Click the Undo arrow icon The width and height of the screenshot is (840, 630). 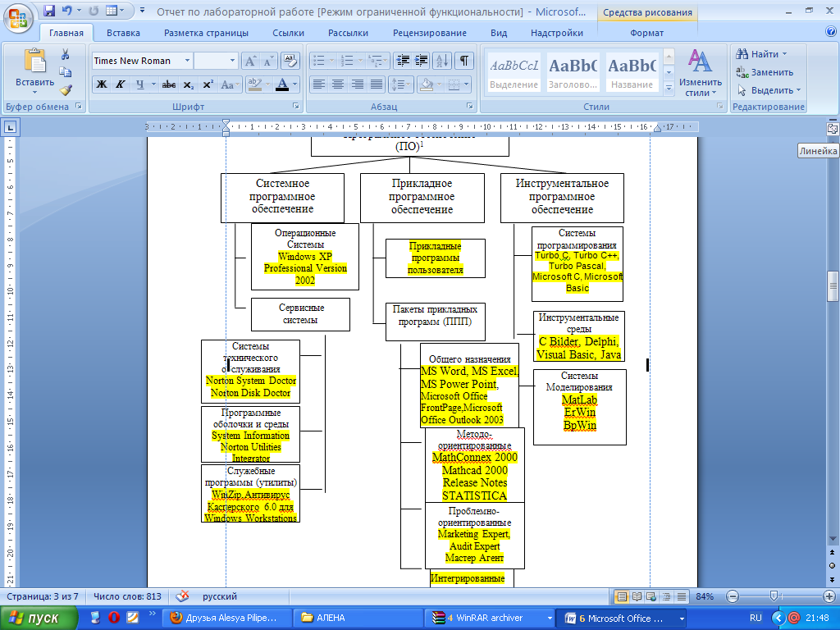[x=67, y=10]
